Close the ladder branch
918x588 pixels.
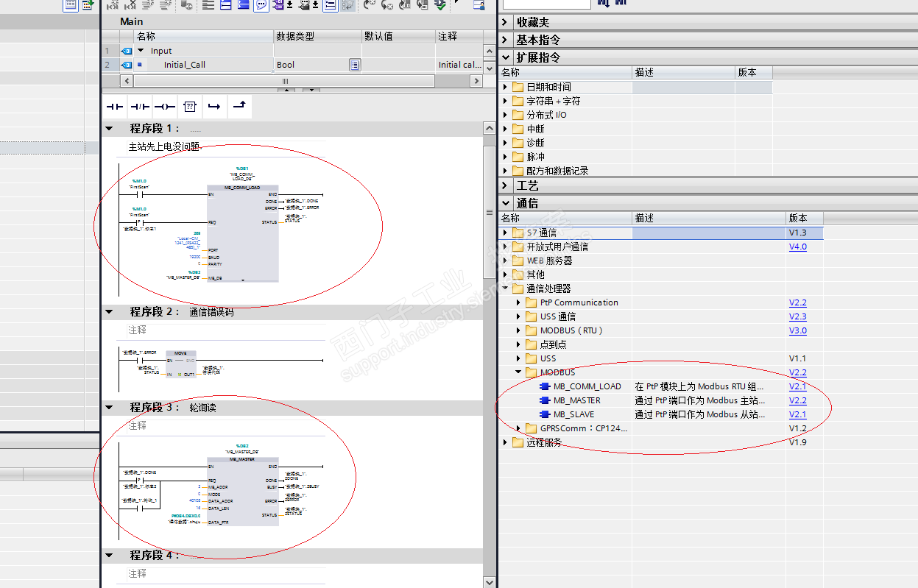239,107
